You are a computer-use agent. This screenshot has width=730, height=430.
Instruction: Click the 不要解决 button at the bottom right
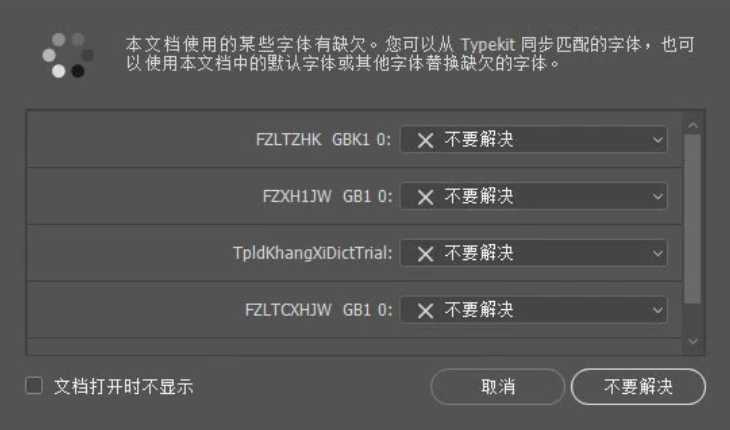click(x=638, y=386)
